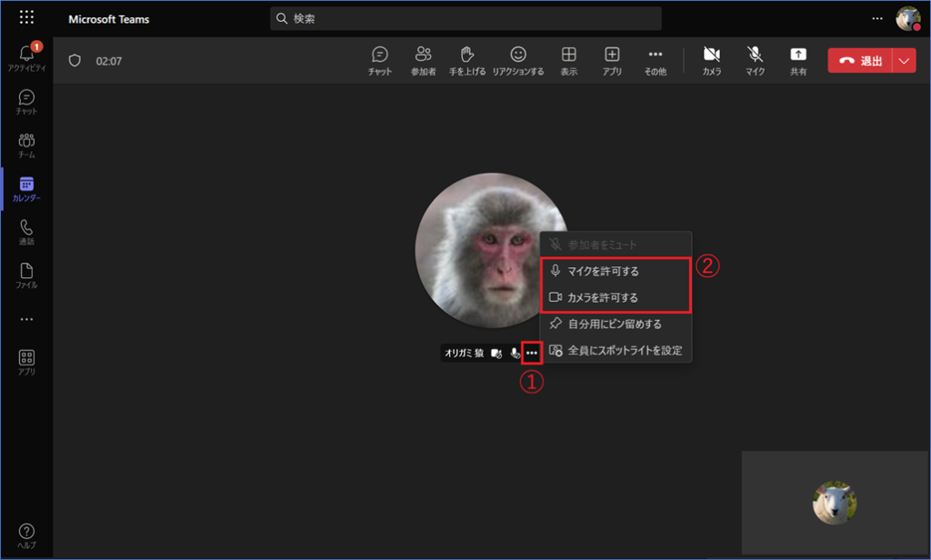Open the View layout menu
Screen dimensions: 931x560
coord(568,60)
